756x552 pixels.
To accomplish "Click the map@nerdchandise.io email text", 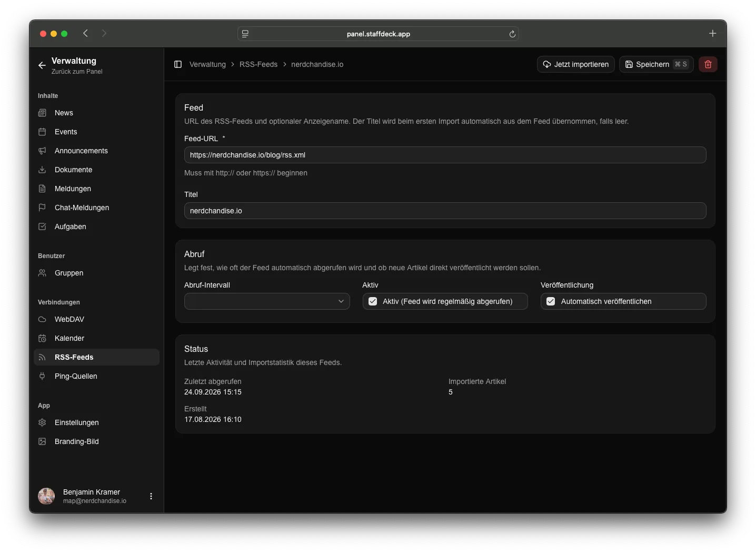I will click(x=95, y=501).
